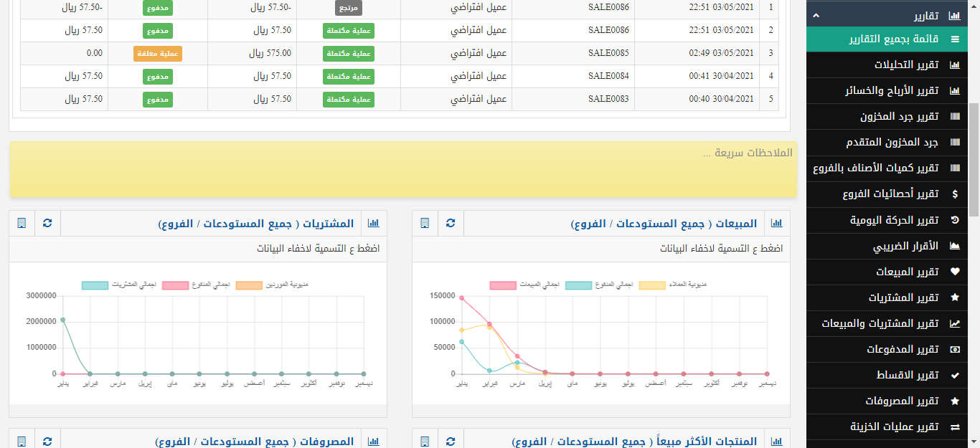Image resolution: width=980 pixels, height=448 pixels.
Task: Click the heart icon beside تقرير المبيعات
Action: click(954, 272)
